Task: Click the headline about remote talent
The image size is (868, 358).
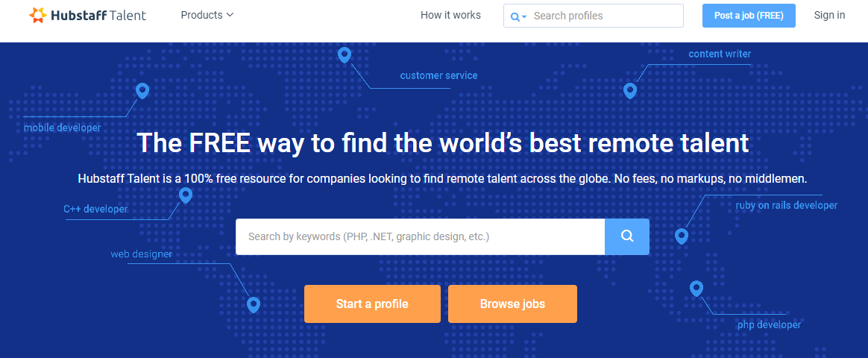Action: tap(443, 142)
